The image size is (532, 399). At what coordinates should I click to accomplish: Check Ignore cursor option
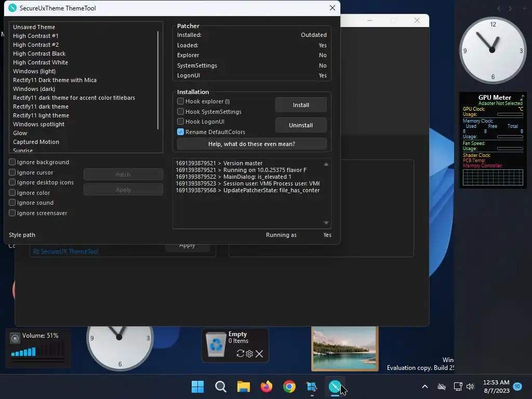[12, 172]
